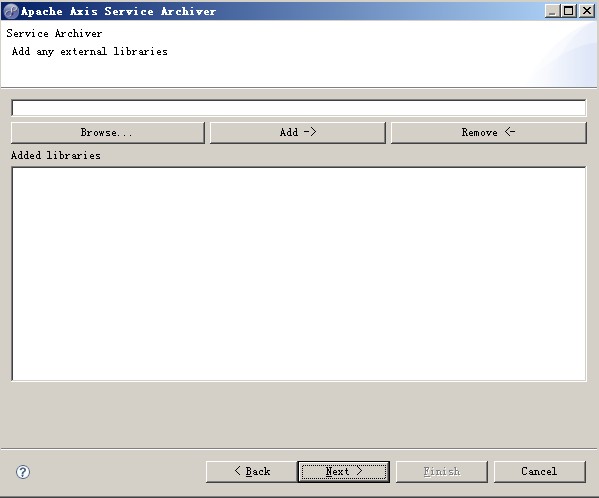Add the library using Add -> button
Image resolution: width=599 pixels, height=498 pixels.
pyautogui.click(x=298, y=133)
